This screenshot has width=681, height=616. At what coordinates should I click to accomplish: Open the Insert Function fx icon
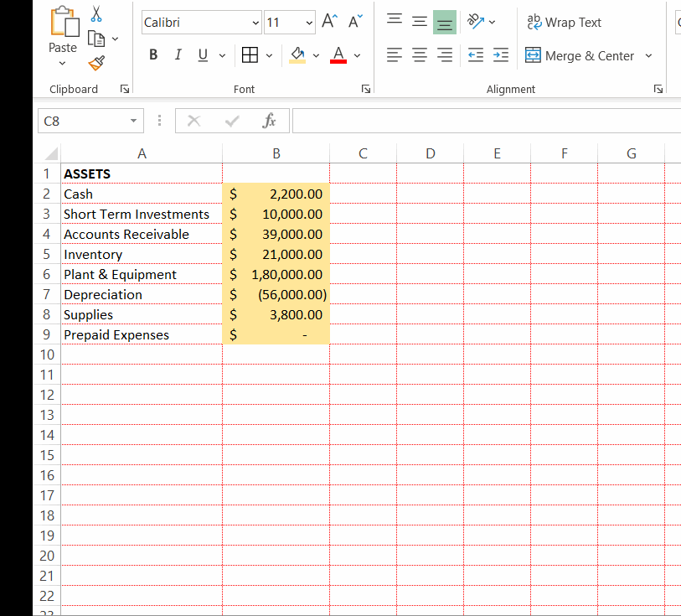coord(269,120)
